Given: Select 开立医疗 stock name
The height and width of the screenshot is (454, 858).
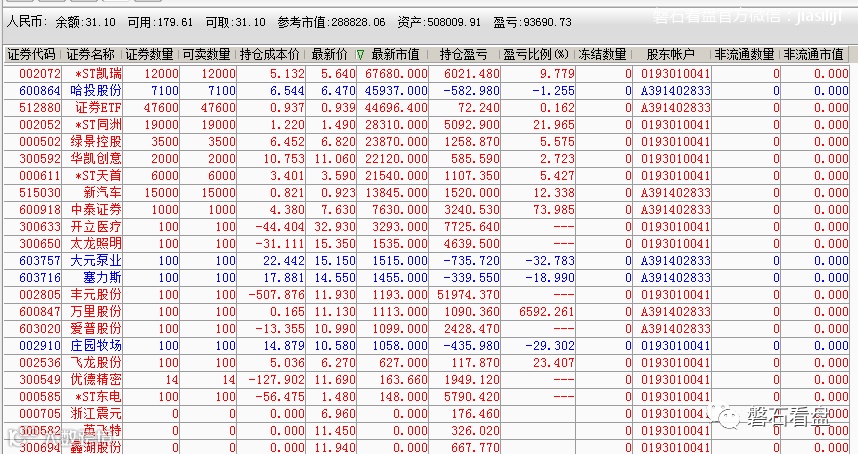Looking at the screenshot, I should point(96,226).
